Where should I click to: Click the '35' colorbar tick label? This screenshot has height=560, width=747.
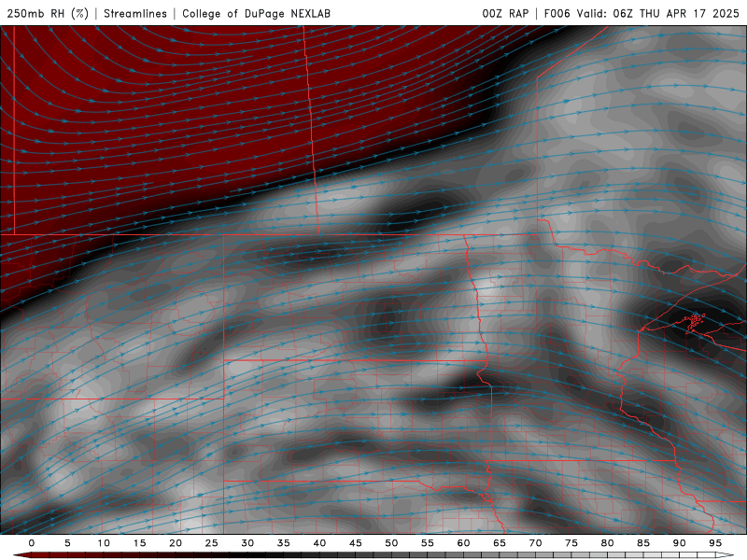point(284,543)
